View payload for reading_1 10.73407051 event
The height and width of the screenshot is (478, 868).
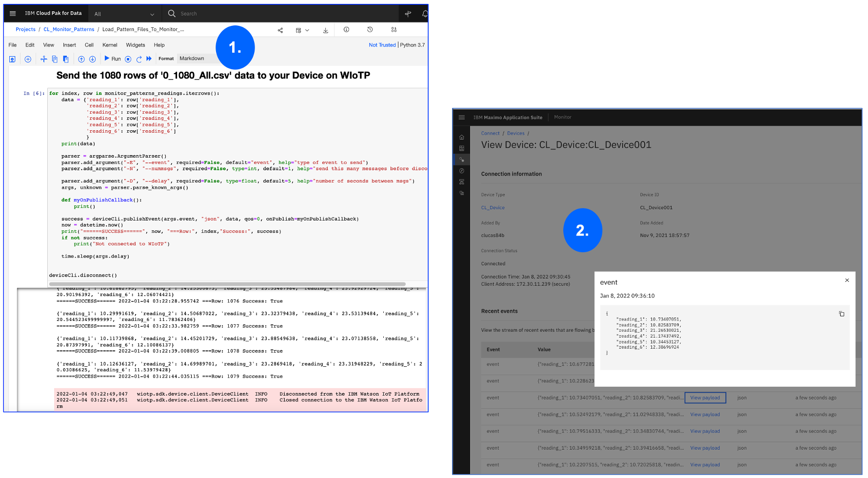[705, 398]
